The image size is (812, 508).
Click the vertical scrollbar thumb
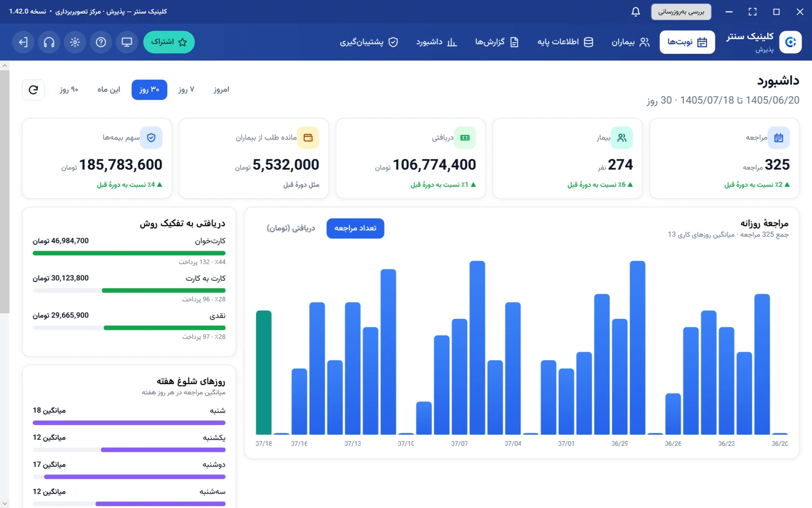point(5,191)
